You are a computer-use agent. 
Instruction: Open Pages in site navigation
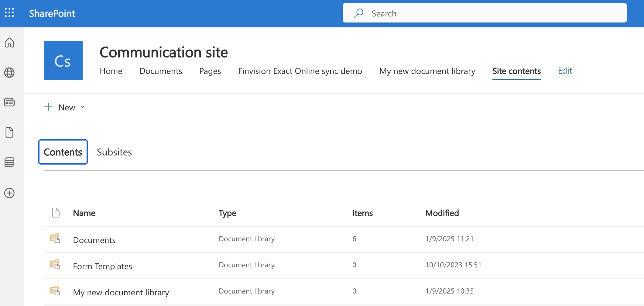(x=210, y=71)
